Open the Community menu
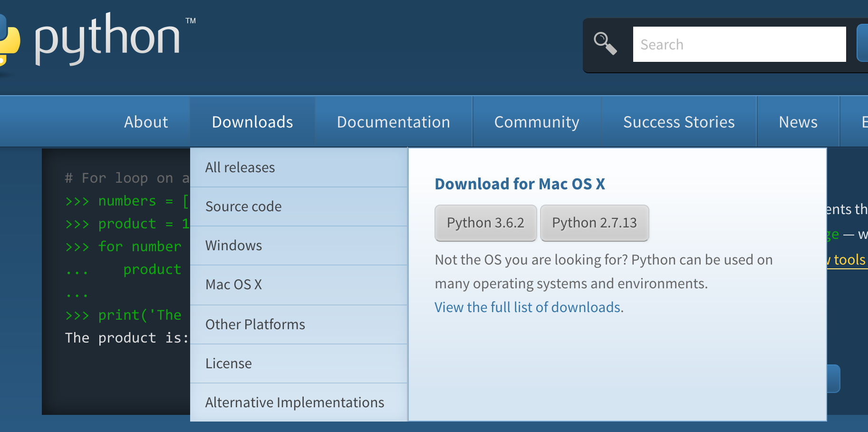The height and width of the screenshot is (432, 868). [x=537, y=122]
